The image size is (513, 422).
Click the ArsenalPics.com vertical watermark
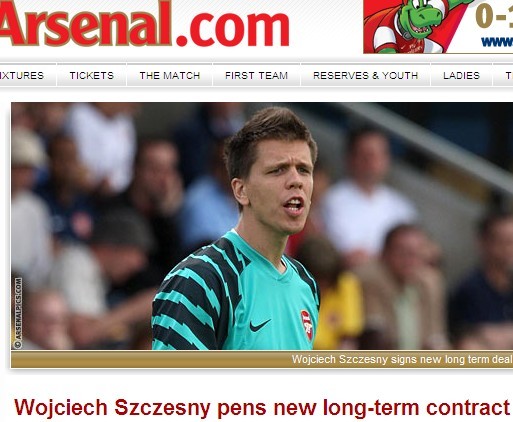coord(18,313)
